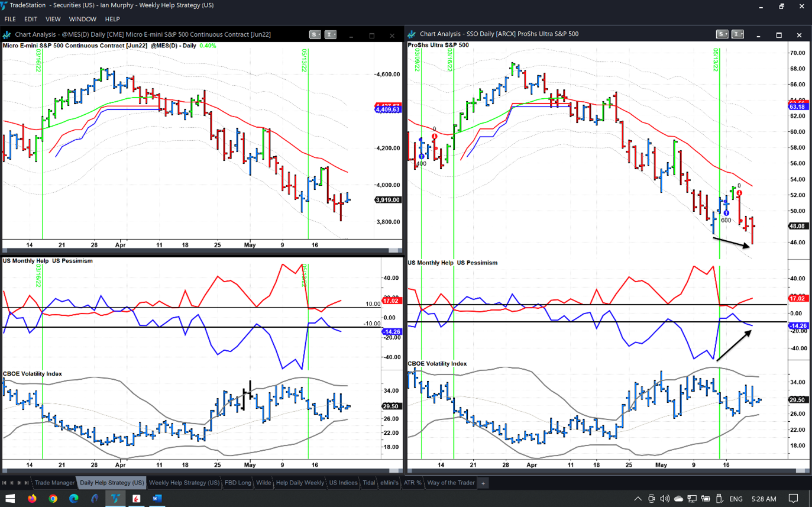Add a new workspace tab with plus button
812x507 pixels.
click(483, 483)
